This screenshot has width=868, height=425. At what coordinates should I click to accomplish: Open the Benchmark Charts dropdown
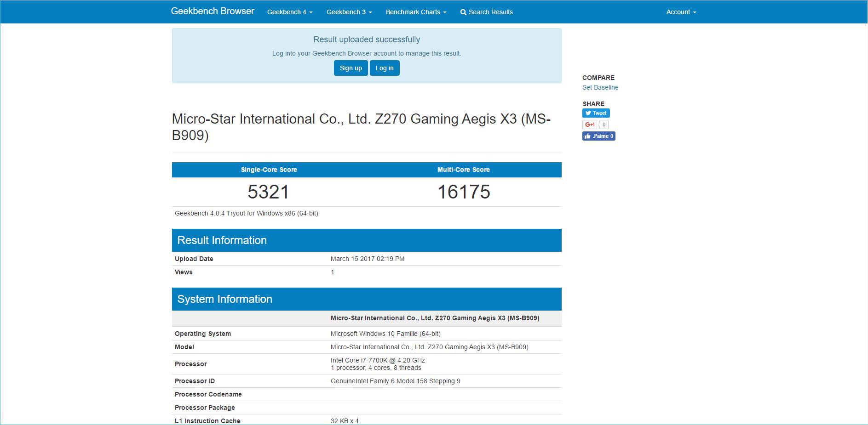coord(416,12)
